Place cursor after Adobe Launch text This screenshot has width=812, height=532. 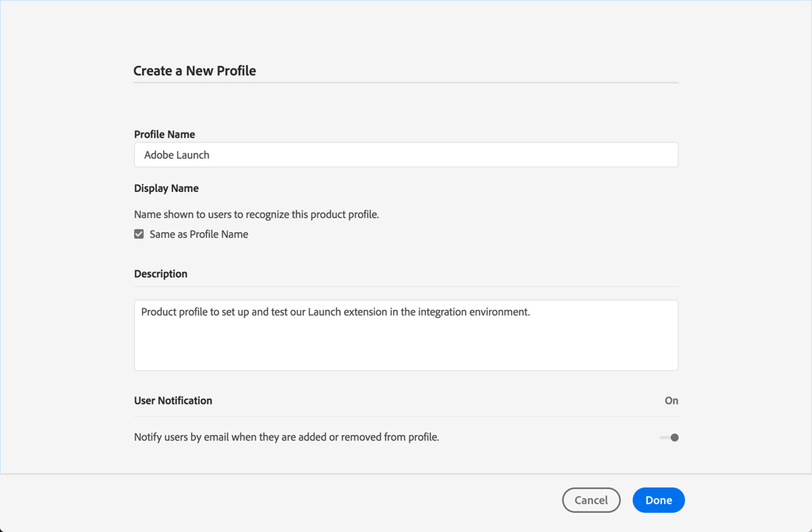[210, 155]
